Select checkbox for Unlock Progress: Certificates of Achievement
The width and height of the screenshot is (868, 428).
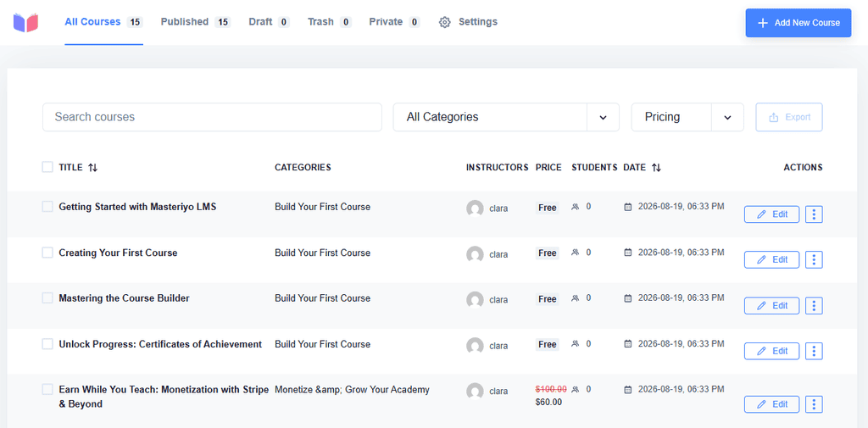point(47,344)
